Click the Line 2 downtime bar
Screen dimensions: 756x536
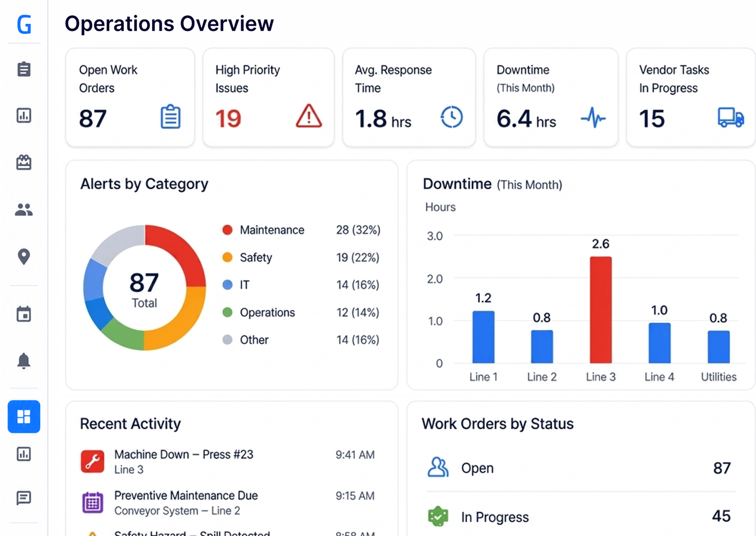(542, 347)
